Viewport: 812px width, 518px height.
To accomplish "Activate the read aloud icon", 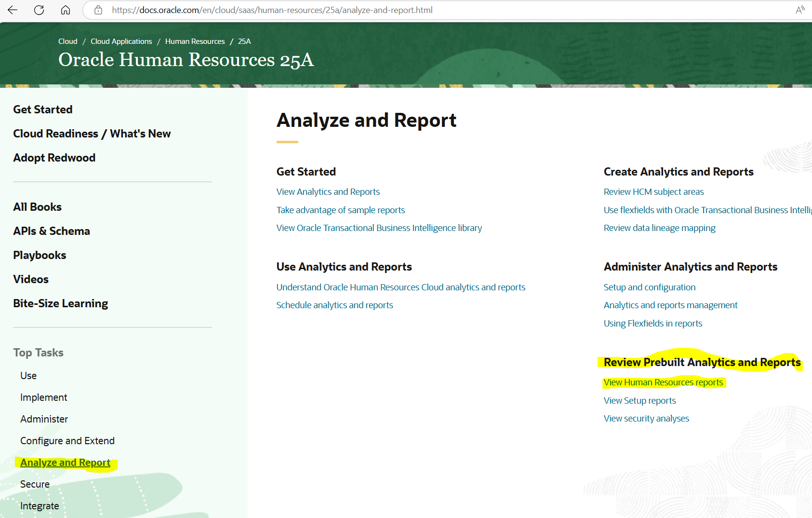I will (800, 10).
